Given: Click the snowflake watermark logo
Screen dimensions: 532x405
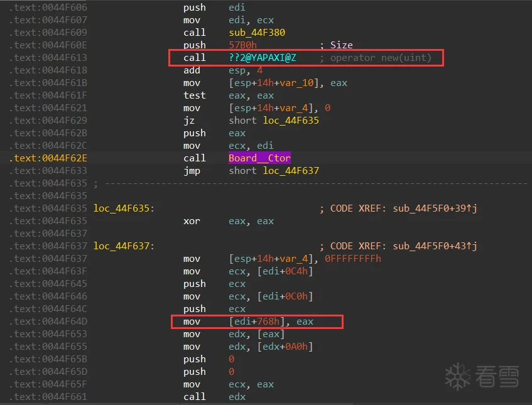Looking at the screenshot, I should [458, 375].
